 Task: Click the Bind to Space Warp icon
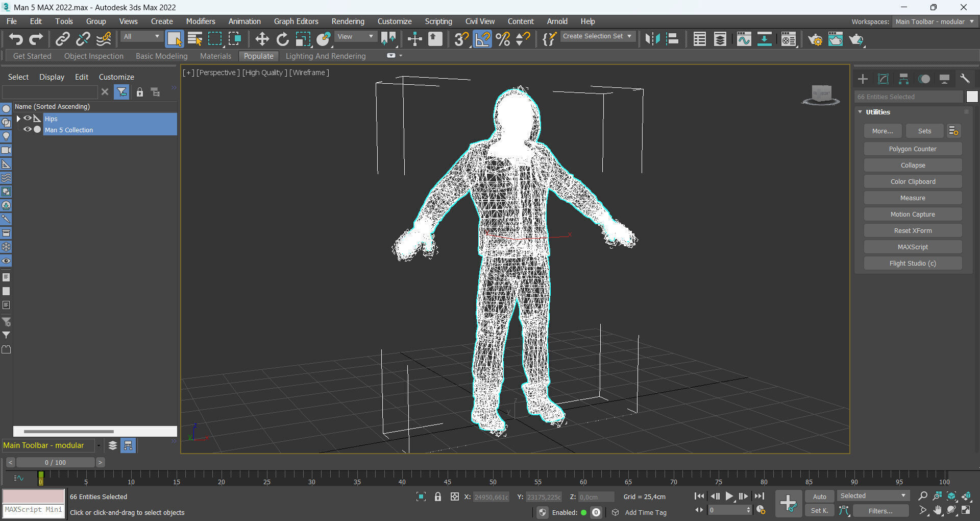tap(104, 39)
